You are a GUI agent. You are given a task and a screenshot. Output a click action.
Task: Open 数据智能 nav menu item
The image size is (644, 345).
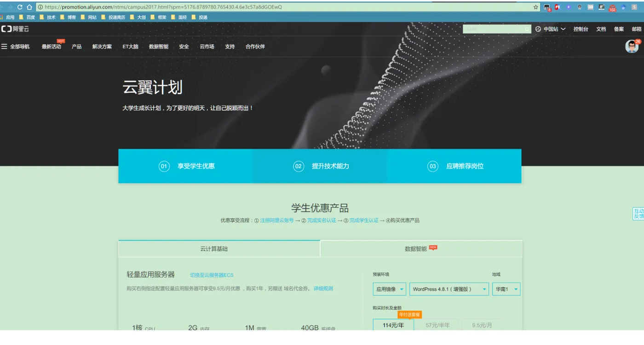point(159,47)
